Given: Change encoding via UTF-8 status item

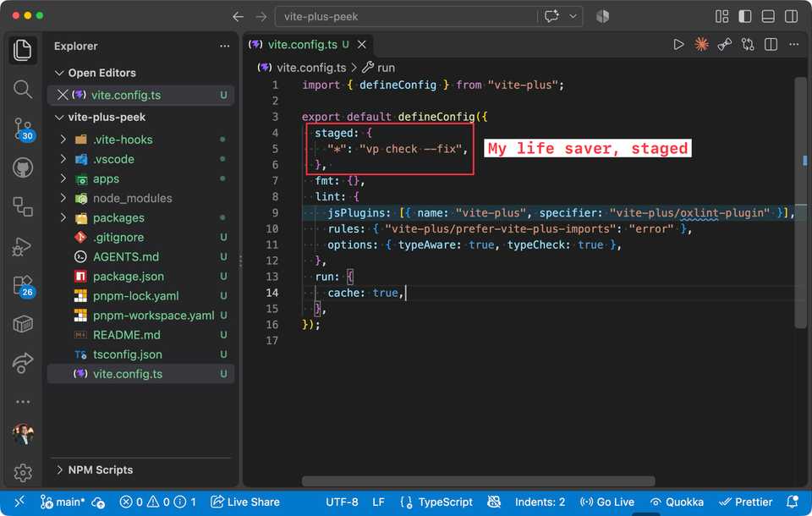Looking at the screenshot, I should point(342,502).
